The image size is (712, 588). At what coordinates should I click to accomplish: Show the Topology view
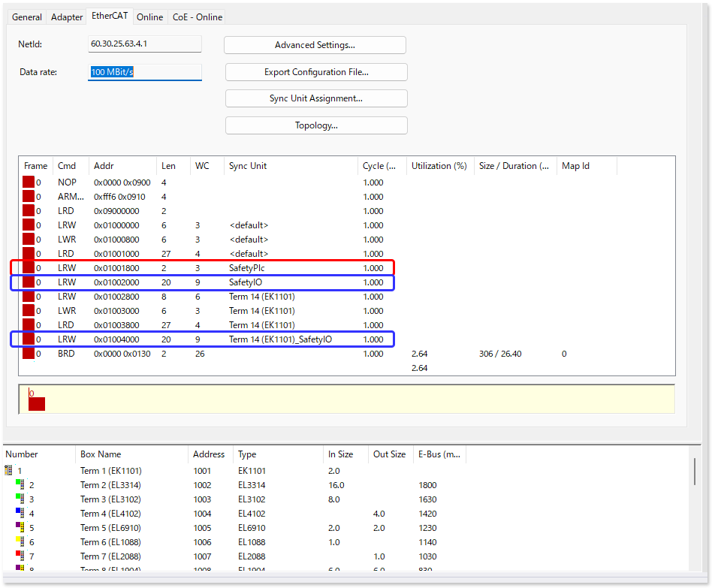point(316,125)
